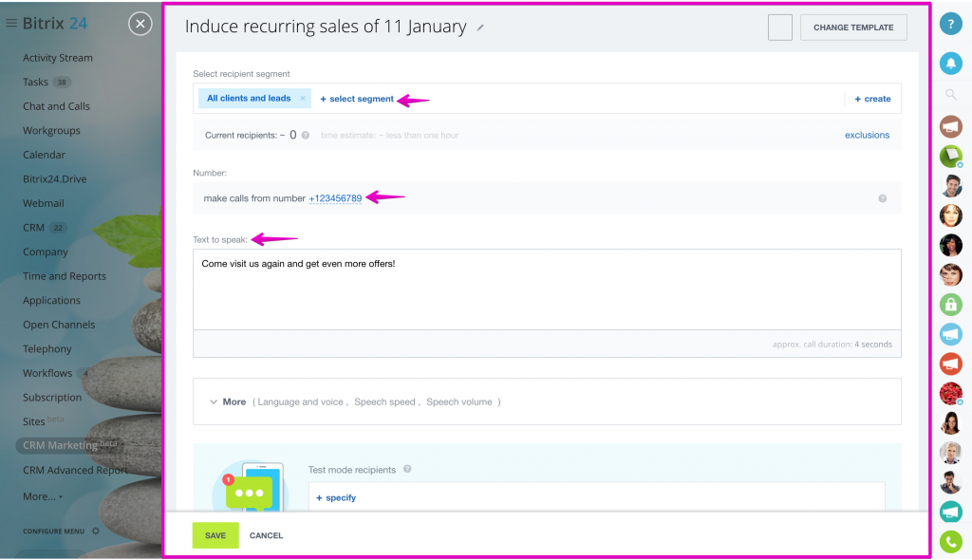This screenshot has height=560, width=972.
Task: Open Bitrix24.Drive
Action: 54,178
